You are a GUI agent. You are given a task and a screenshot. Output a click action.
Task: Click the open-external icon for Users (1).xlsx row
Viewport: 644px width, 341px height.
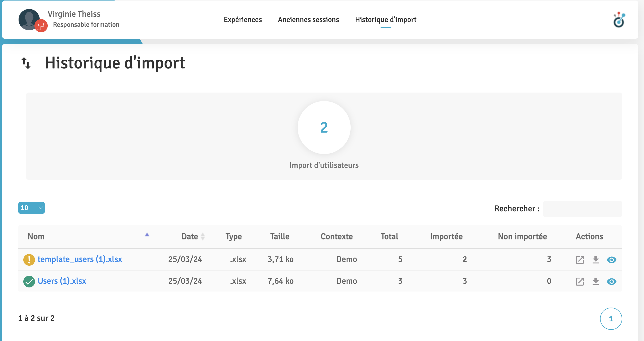580,281
